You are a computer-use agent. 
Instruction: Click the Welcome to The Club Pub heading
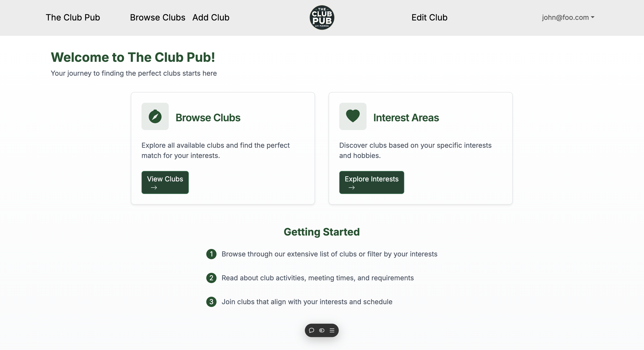pos(133,57)
